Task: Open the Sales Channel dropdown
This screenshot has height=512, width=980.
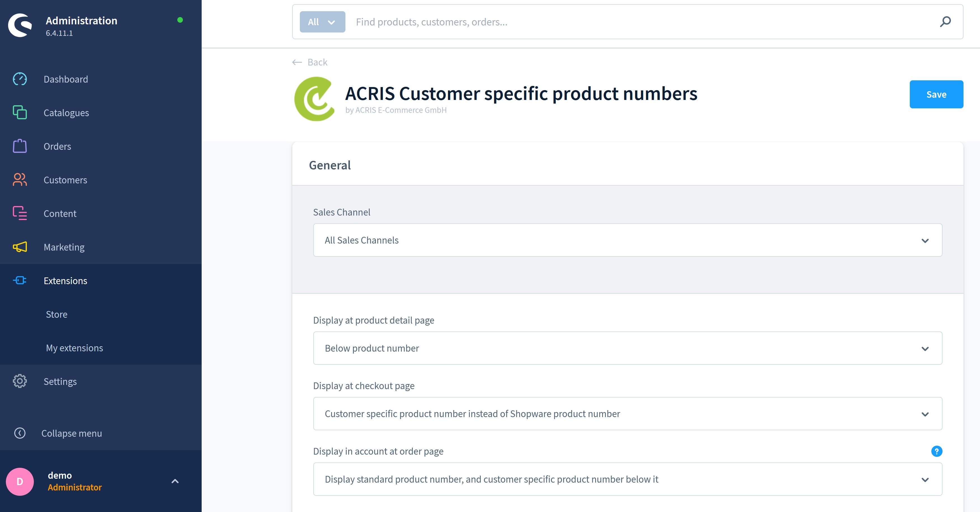Action: tap(628, 240)
